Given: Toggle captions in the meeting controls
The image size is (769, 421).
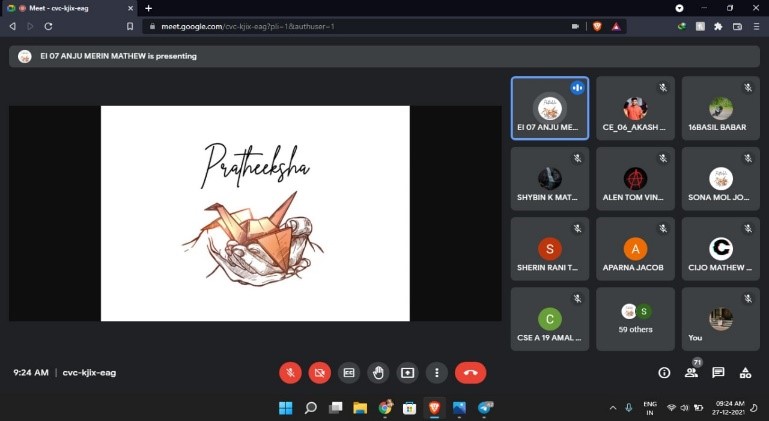Looking at the screenshot, I should (x=349, y=372).
